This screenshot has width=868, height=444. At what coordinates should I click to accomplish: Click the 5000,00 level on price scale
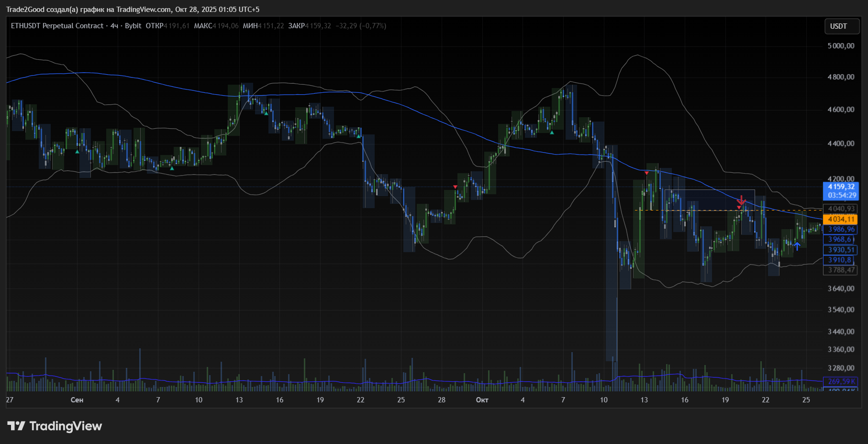point(841,46)
